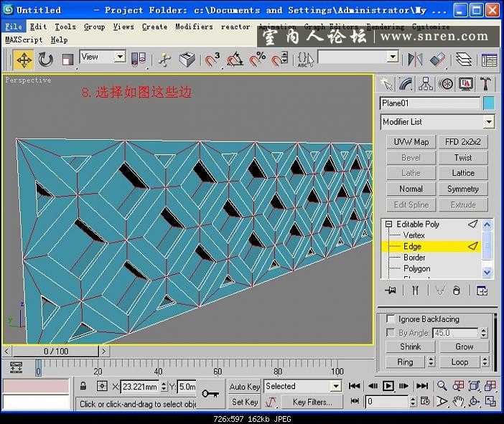
Task: Adjust the Loop spinner arrows
Action: (485, 362)
